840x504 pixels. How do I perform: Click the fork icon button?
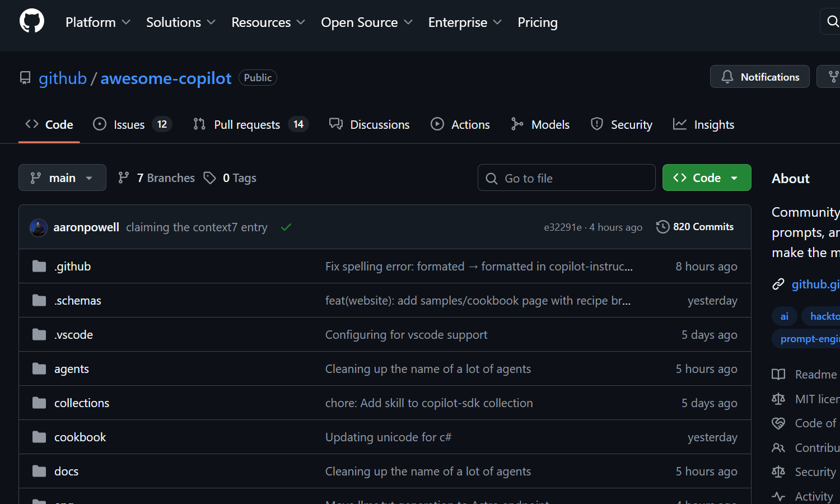tap(832, 77)
